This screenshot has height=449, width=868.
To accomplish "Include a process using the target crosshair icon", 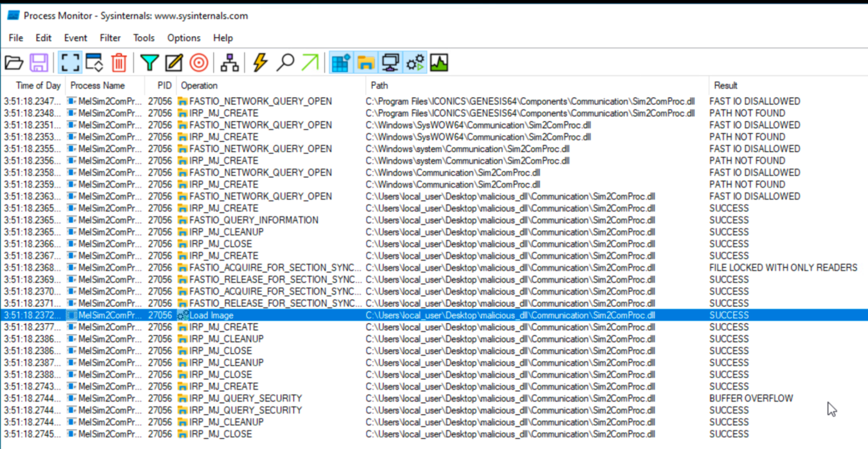I will 198,62.
